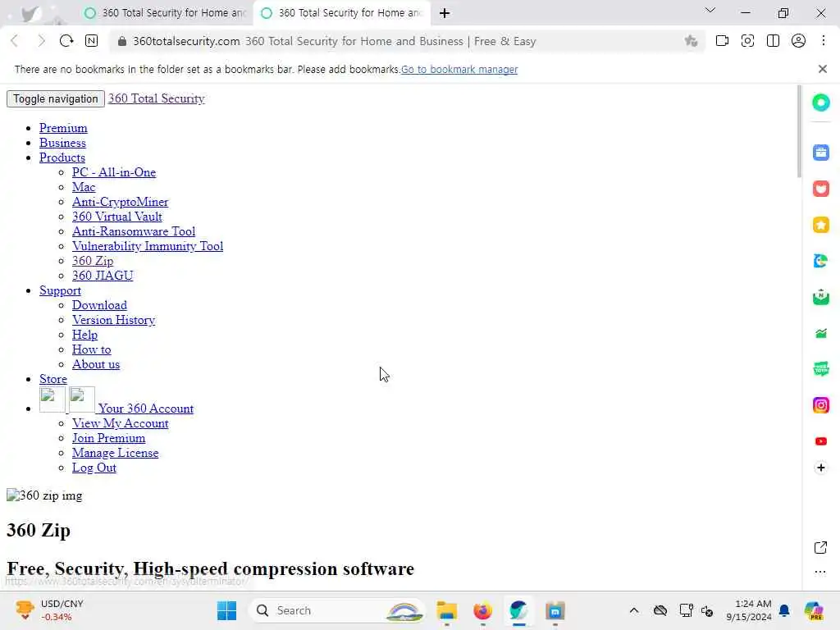Expand the Support menu
840x630 pixels.
coord(60,290)
